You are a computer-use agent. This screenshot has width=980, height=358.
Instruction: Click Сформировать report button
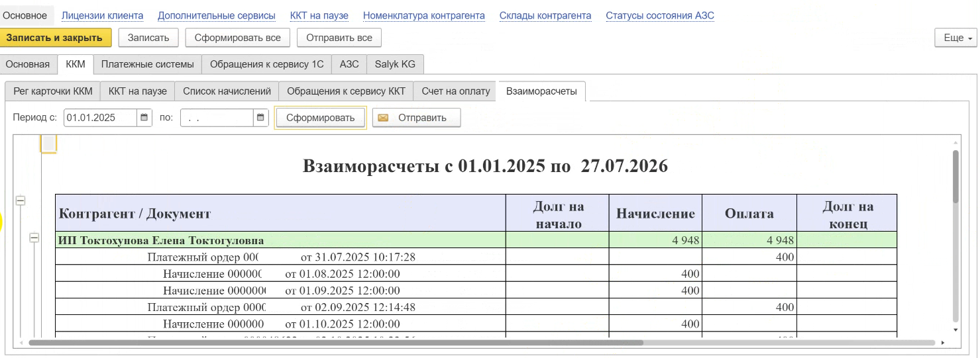(321, 118)
